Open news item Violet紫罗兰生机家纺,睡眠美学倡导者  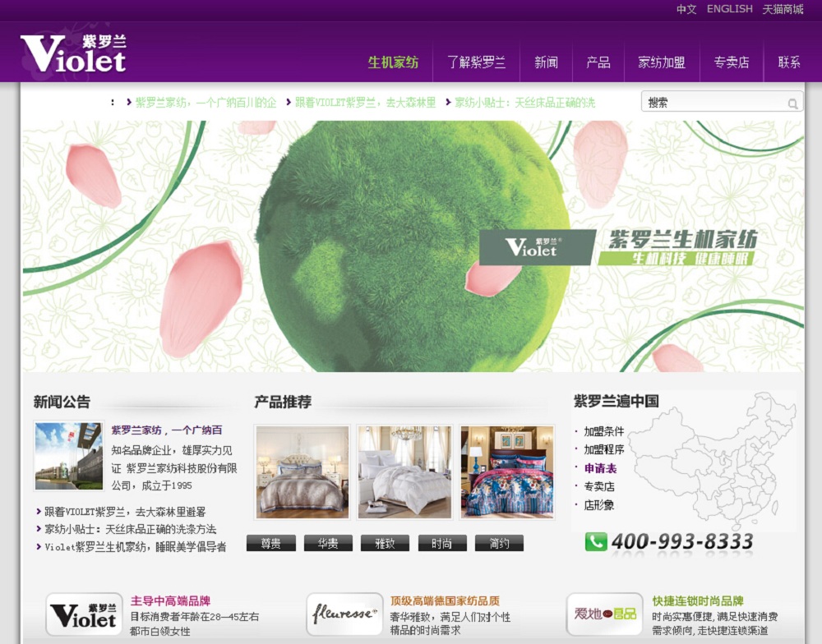pos(136,547)
